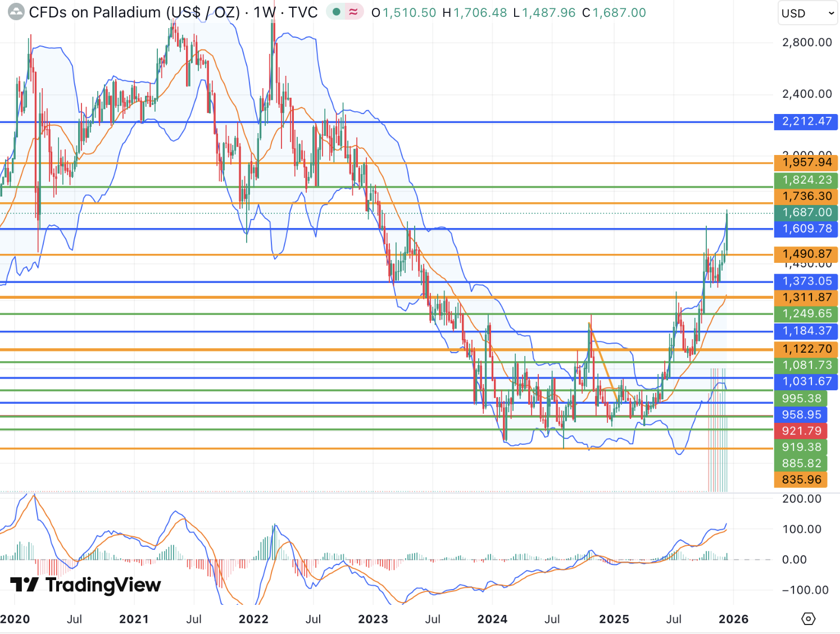Click the 2023 time axis label

pyautogui.click(x=373, y=619)
